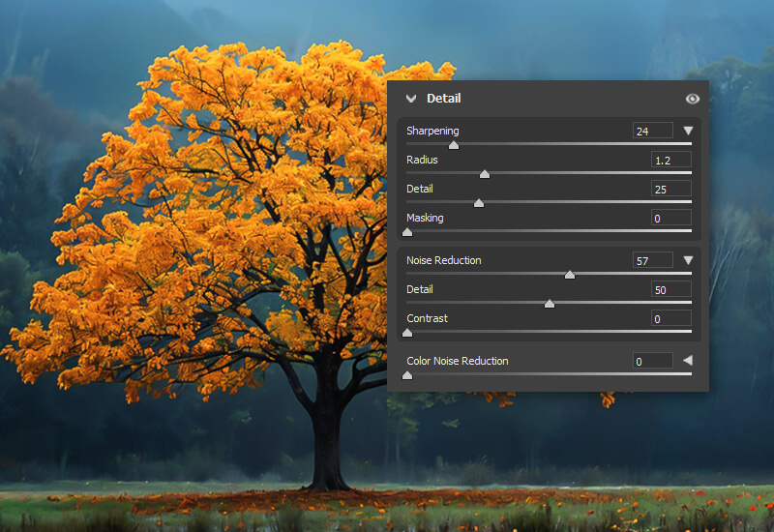Screen dimensions: 774x532
Task: Click the Radius value field showing 1.2
Action: (x=670, y=160)
